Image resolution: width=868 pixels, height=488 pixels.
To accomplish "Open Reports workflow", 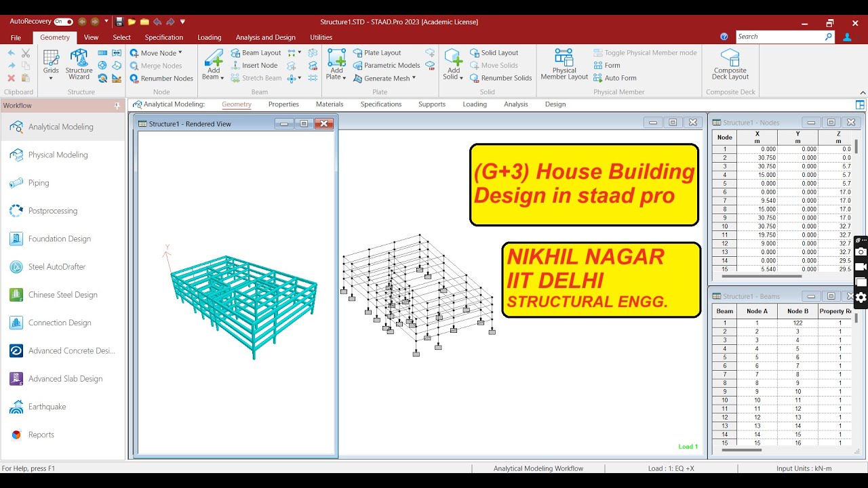I will coord(62,434).
